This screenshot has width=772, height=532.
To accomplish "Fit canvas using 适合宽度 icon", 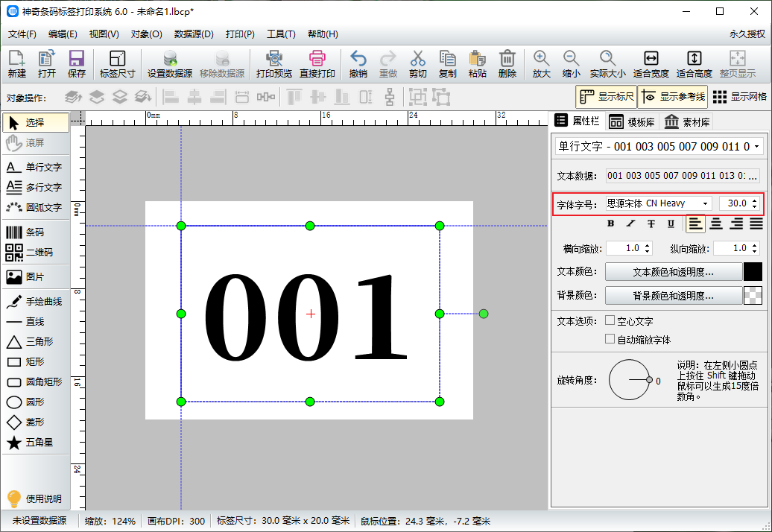I will pos(651,64).
